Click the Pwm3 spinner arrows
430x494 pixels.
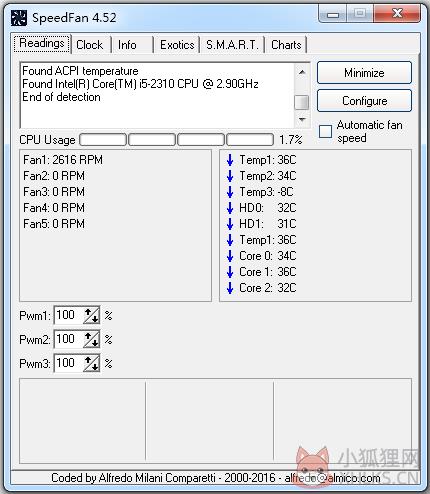click(x=91, y=363)
